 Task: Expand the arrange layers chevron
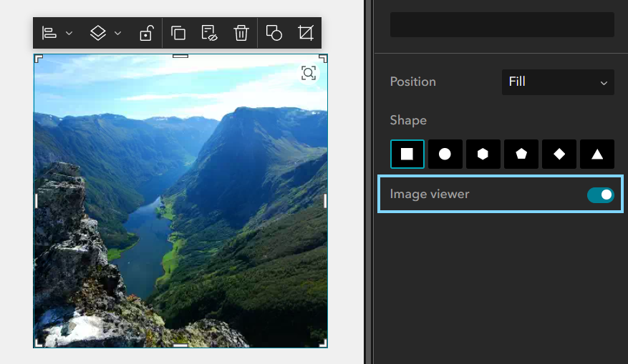click(118, 33)
